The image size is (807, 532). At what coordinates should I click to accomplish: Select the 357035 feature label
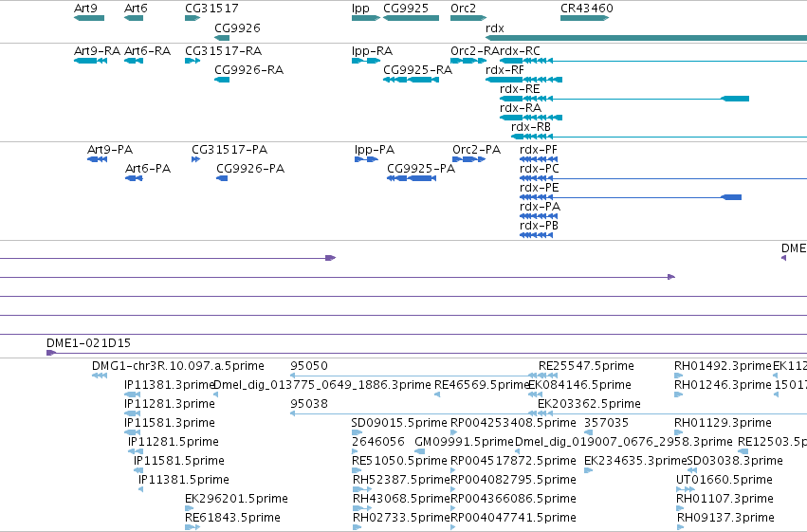606,423
